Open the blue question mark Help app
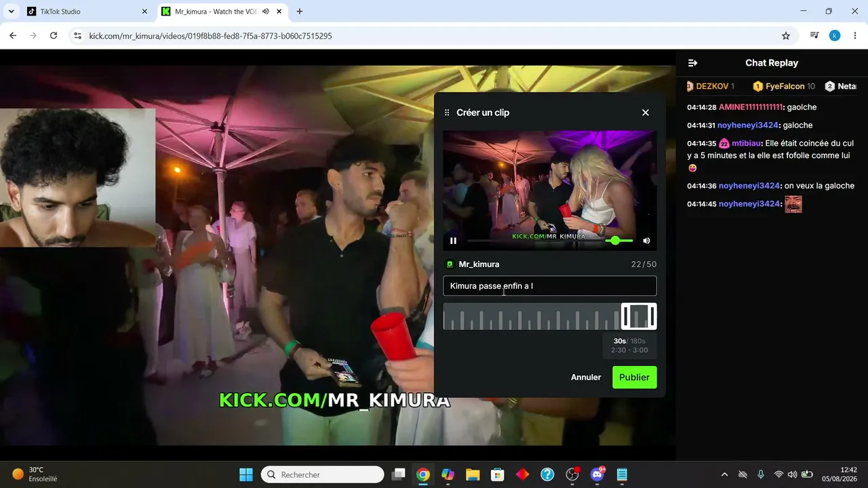Image resolution: width=868 pixels, height=488 pixels. (x=547, y=474)
